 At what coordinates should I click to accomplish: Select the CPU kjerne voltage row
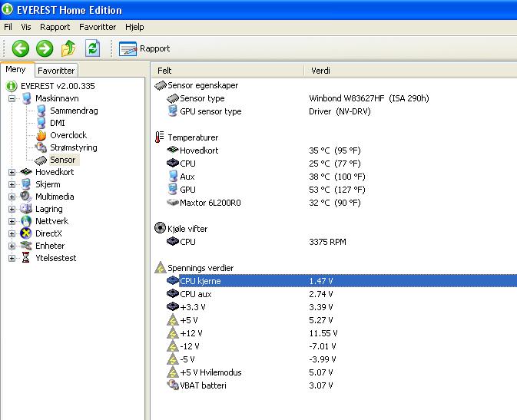pos(334,281)
